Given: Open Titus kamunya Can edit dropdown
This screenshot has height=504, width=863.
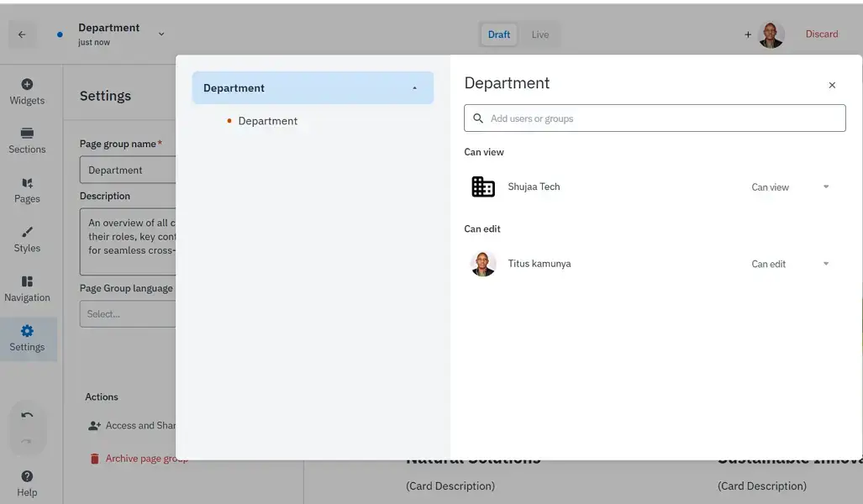Looking at the screenshot, I should coord(791,264).
